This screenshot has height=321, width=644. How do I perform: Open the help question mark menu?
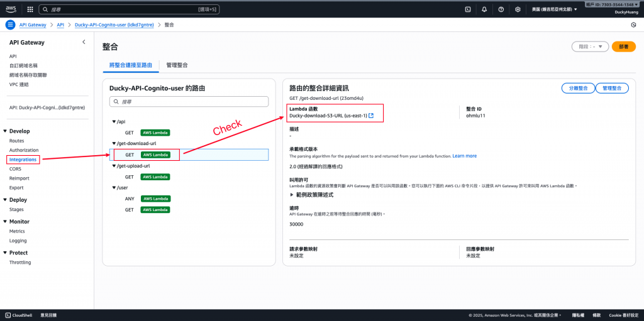[x=501, y=9]
